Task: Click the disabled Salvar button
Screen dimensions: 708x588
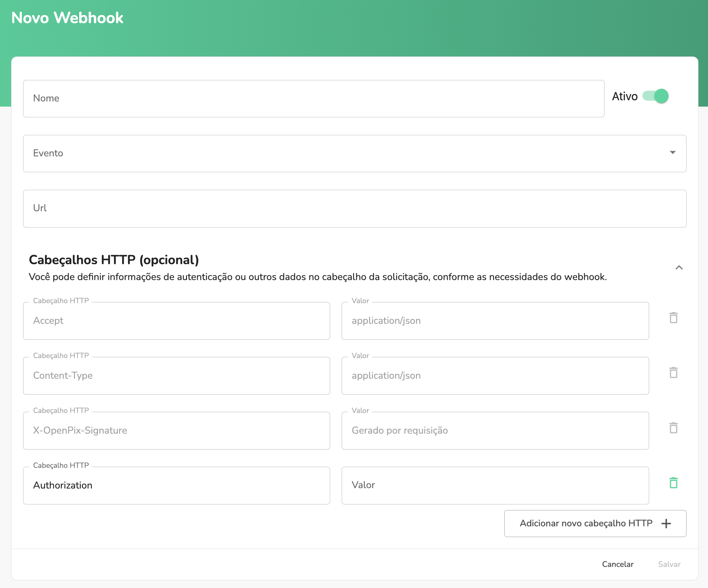Action: (669, 564)
